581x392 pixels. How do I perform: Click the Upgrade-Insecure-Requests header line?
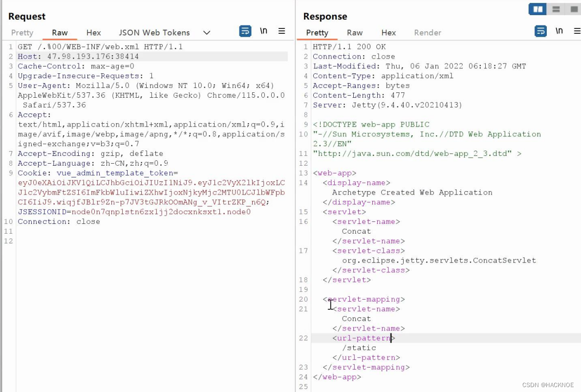point(86,76)
